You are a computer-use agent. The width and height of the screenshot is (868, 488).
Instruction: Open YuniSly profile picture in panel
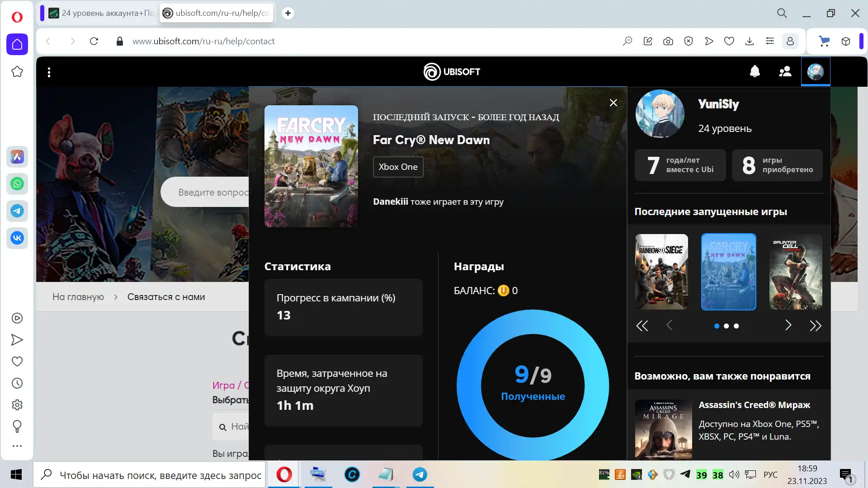[660, 114]
